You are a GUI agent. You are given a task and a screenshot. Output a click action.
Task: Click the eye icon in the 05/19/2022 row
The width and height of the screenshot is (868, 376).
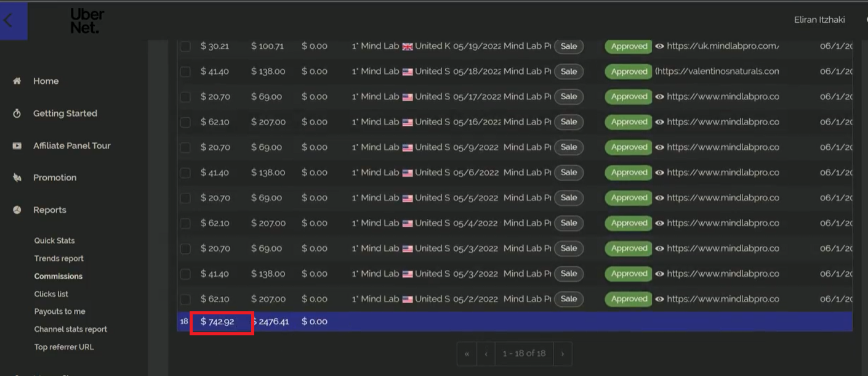[x=659, y=46]
